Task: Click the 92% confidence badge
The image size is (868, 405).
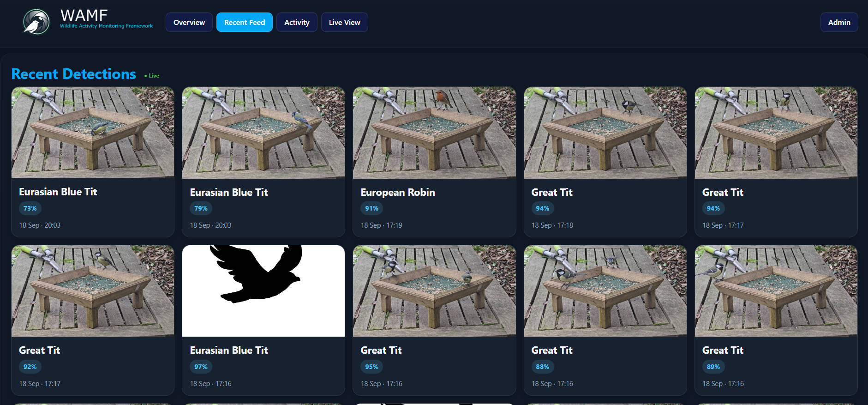Action: tap(30, 367)
